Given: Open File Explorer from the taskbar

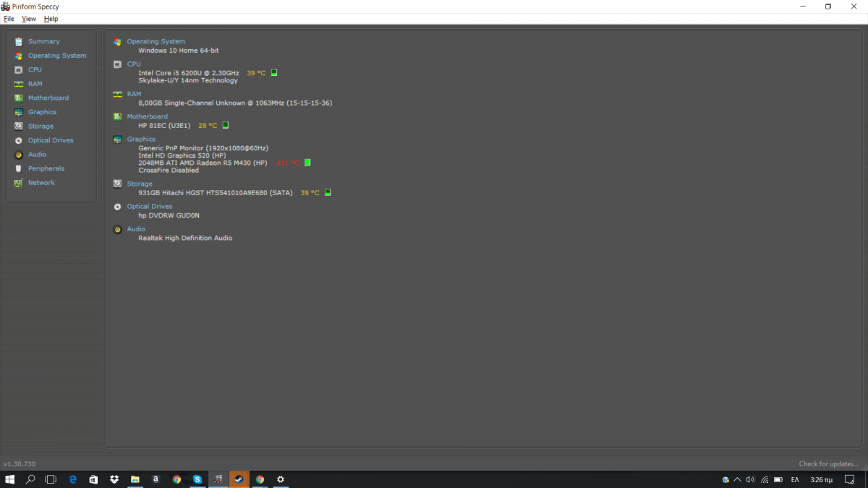Looking at the screenshot, I should pos(135,479).
